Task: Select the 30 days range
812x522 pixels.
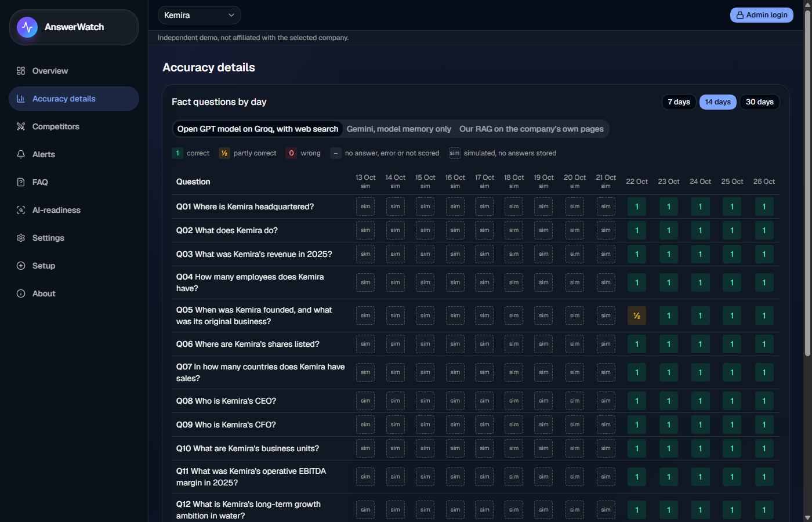Action: coord(760,102)
